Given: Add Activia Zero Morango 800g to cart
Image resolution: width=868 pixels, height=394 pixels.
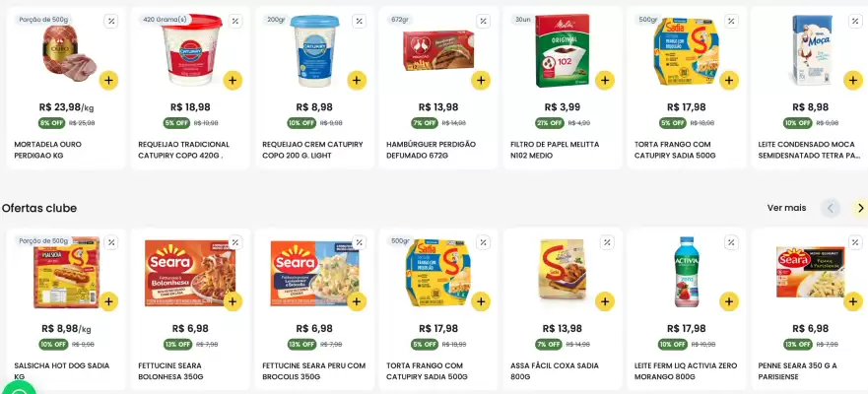Looking at the screenshot, I should pyautogui.click(x=729, y=301).
